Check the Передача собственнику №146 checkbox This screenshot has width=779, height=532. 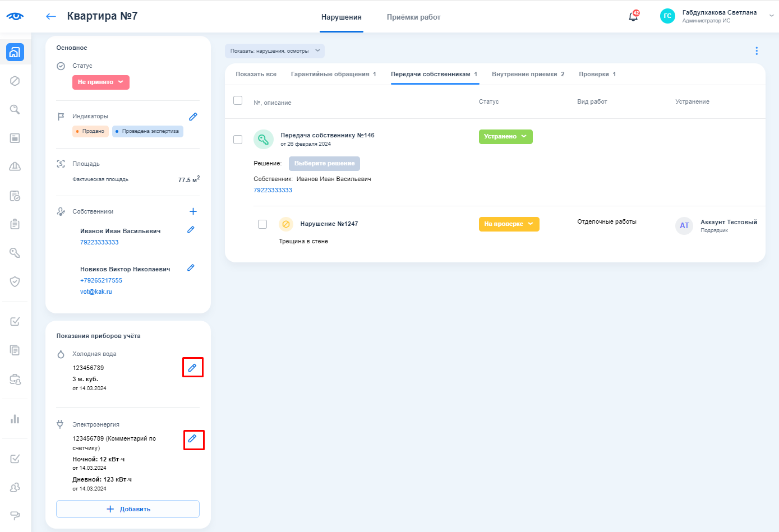click(238, 140)
